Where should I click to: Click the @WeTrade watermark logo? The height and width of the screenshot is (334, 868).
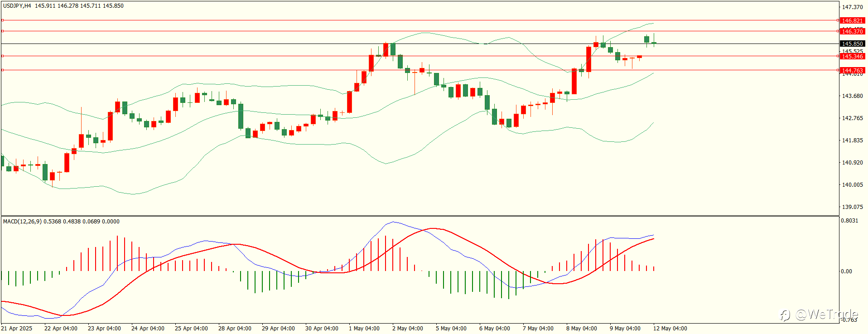[x=819, y=315]
